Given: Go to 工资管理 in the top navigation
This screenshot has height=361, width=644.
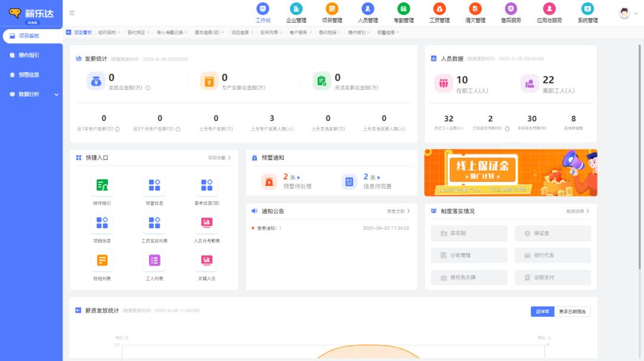Looking at the screenshot, I should 439,13.
